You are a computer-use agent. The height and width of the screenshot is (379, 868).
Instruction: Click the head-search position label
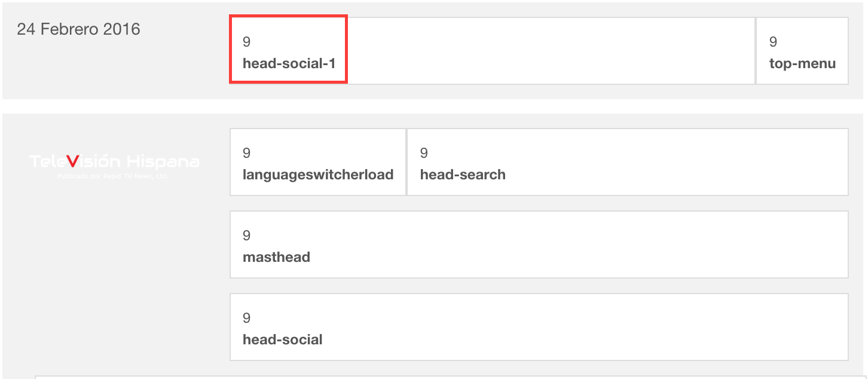pyautogui.click(x=463, y=175)
